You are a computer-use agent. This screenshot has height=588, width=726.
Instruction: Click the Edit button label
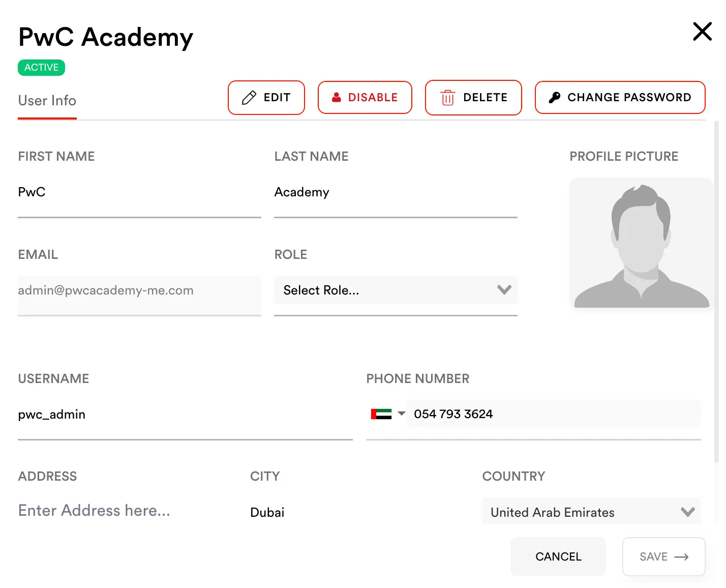[277, 98]
